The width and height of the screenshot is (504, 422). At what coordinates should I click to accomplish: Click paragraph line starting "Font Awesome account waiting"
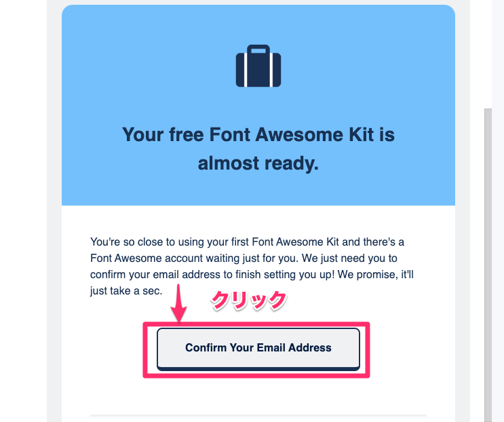pos(244,258)
